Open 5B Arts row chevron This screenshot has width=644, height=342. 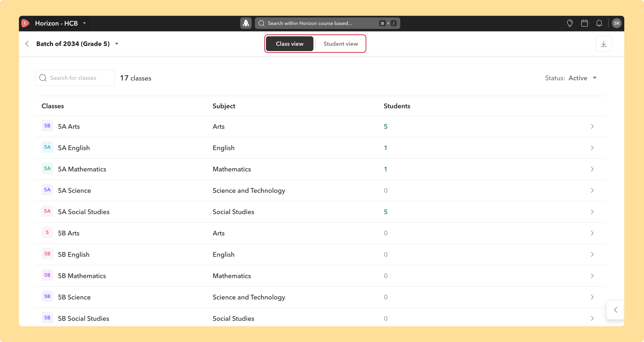click(592, 233)
